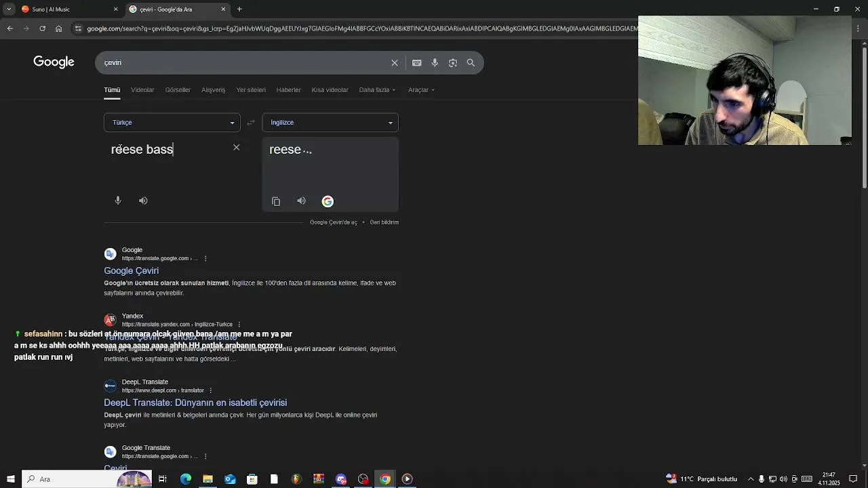The image size is (868, 488).
Task: Go back in the browser
Action: pyautogui.click(x=10, y=28)
